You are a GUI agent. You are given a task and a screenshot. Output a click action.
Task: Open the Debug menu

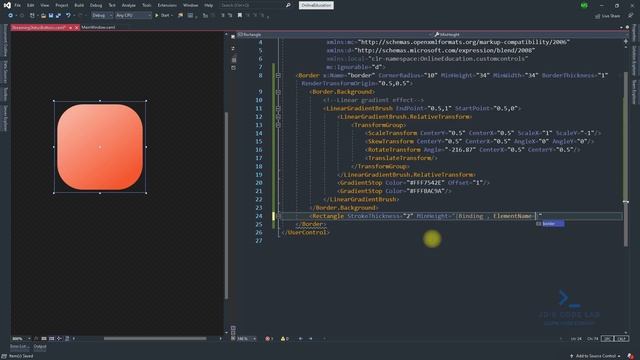coord(96,5)
